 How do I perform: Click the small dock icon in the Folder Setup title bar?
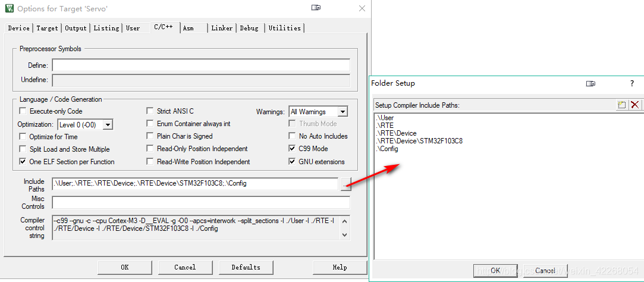click(590, 83)
